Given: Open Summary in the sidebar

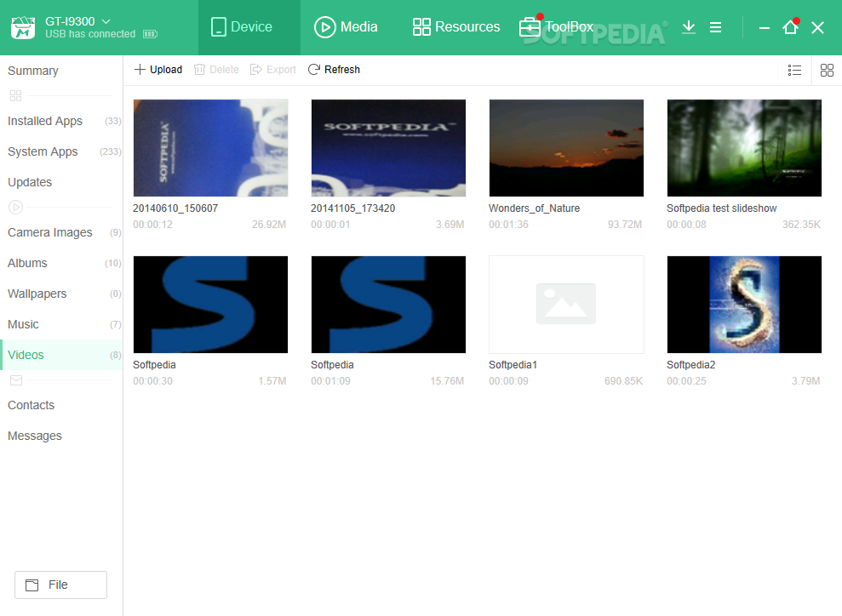Looking at the screenshot, I should coord(33,71).
